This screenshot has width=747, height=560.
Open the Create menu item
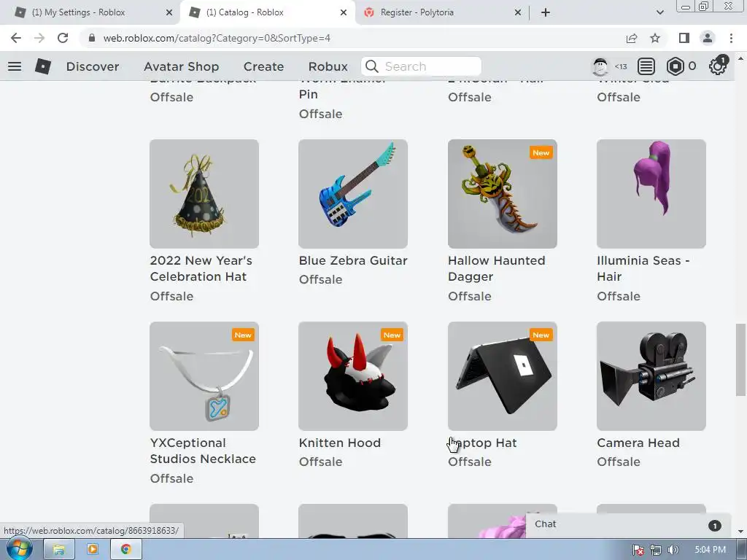pyautogui.click(x=263, y=66)
